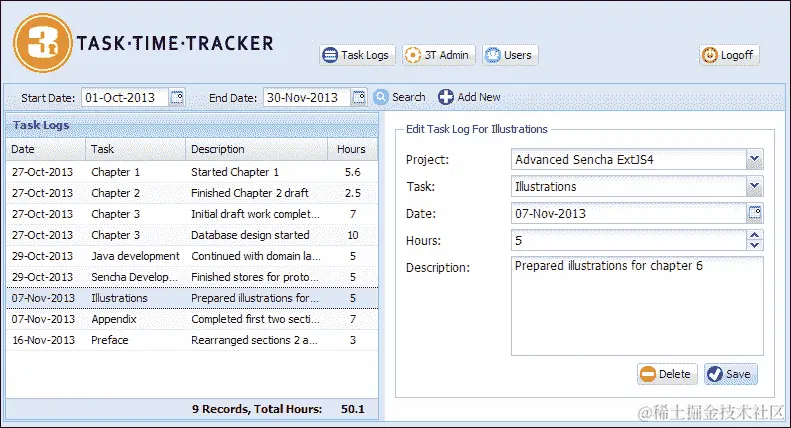
Task: Click the 5.6 hours cell
Action: click(x=353, y=172)
